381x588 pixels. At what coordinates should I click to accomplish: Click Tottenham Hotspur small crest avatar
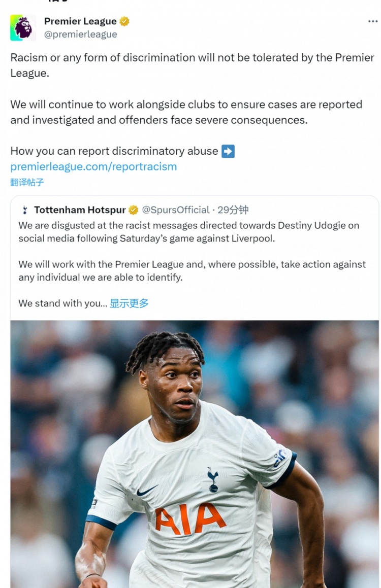(25, 210)
